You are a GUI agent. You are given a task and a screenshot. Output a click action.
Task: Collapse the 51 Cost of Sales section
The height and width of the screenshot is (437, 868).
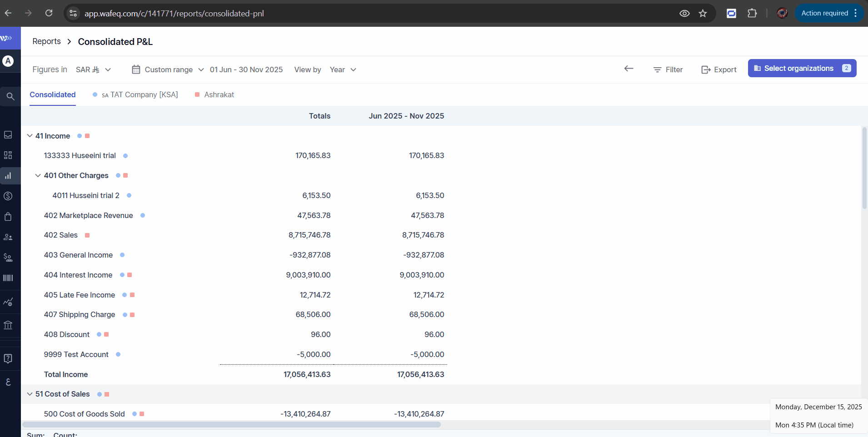tap(30, 394)
